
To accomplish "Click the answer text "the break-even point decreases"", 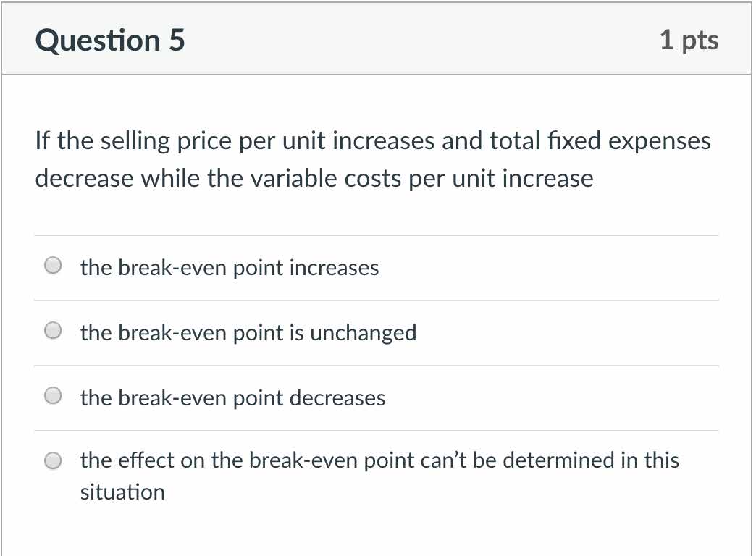I will 232,397.
